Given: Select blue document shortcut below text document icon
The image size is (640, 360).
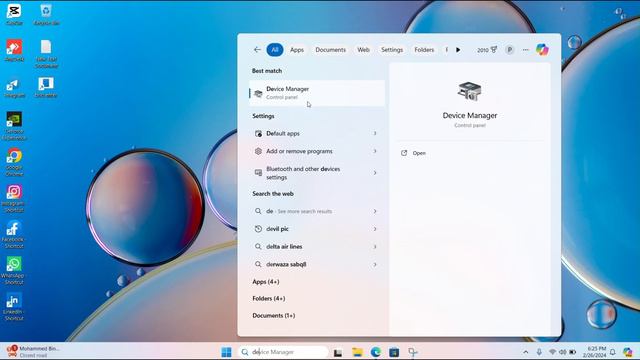Looking at the screenshot, I should click(x=46, y=87).
